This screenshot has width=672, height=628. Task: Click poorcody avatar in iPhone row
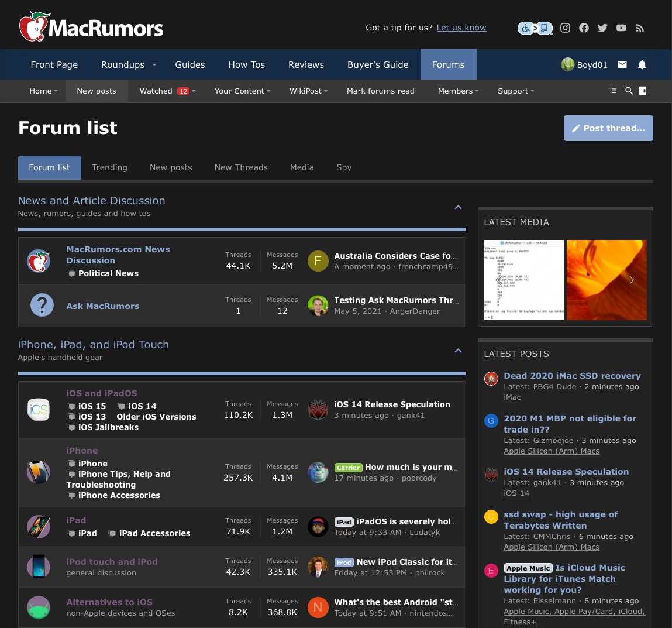click(318, 472)
